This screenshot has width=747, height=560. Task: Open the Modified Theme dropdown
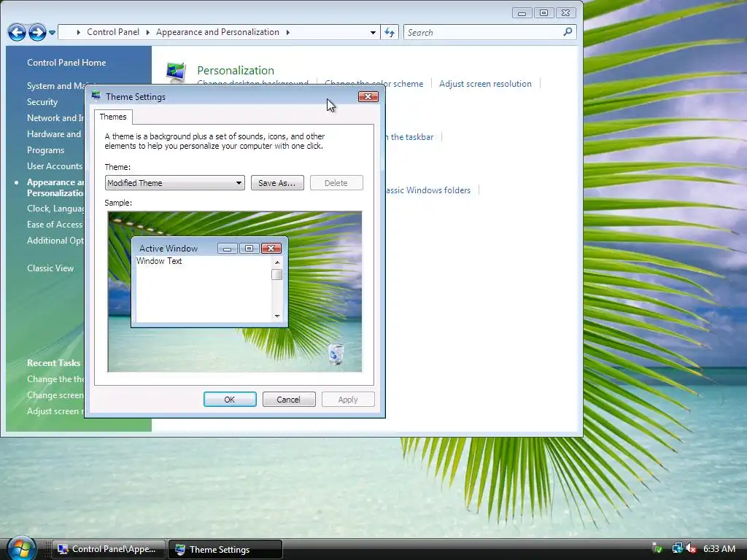tap(175, 183)
